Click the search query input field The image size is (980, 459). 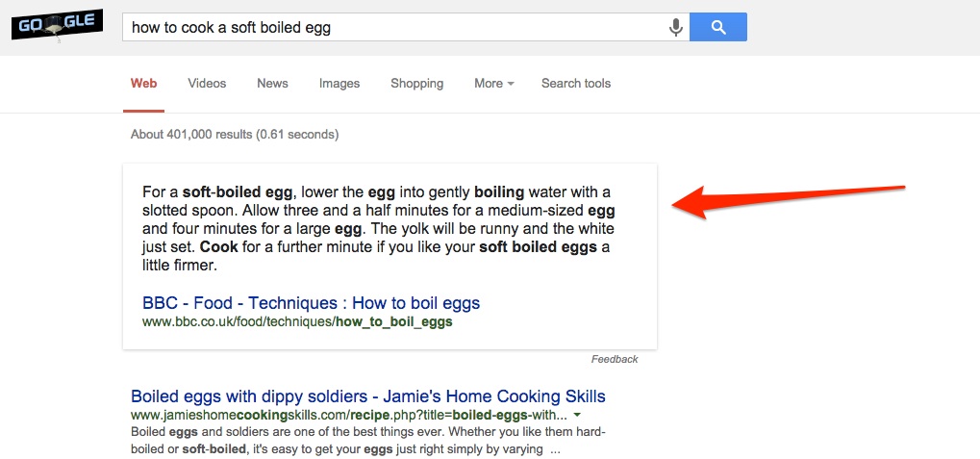pyautogui.click(x=394, y=27)
